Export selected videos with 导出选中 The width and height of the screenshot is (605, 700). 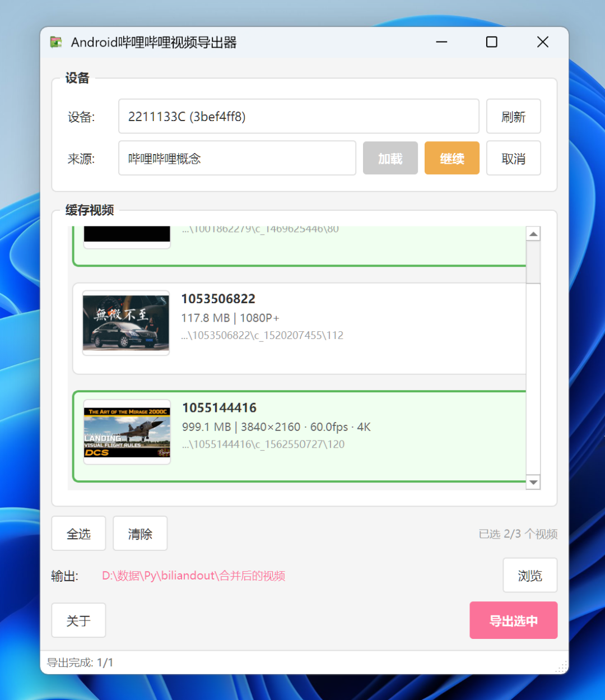(x=513, y=620)
